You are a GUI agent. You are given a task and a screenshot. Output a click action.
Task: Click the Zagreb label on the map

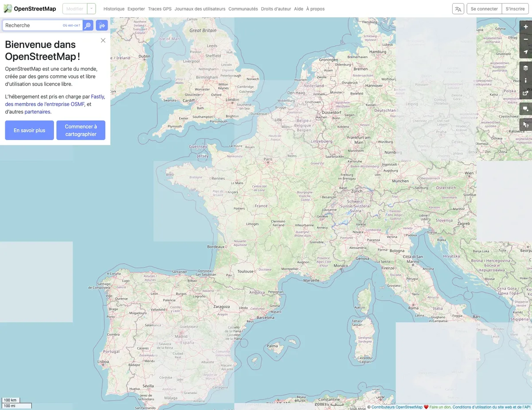(x=463, y=223)
